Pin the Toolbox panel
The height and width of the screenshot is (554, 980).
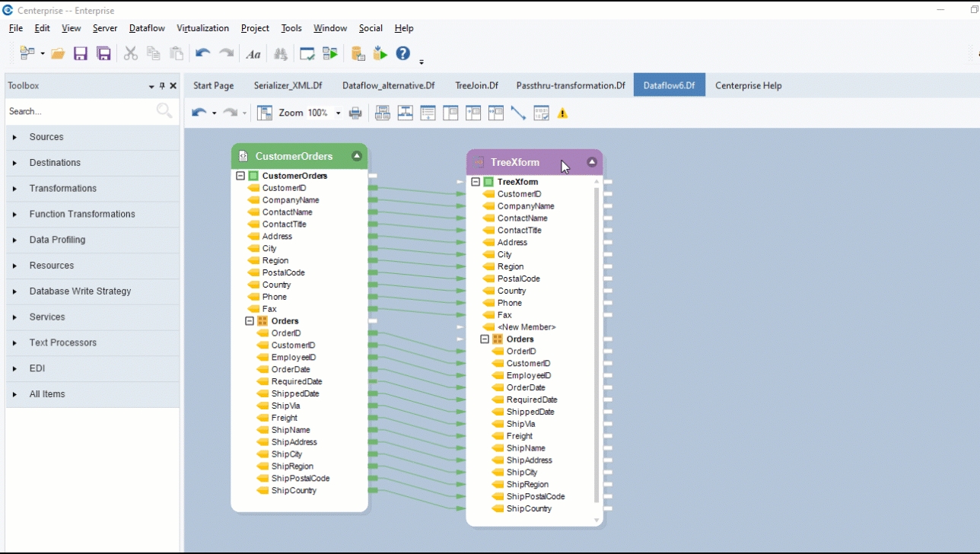click(x=162, y=86)
